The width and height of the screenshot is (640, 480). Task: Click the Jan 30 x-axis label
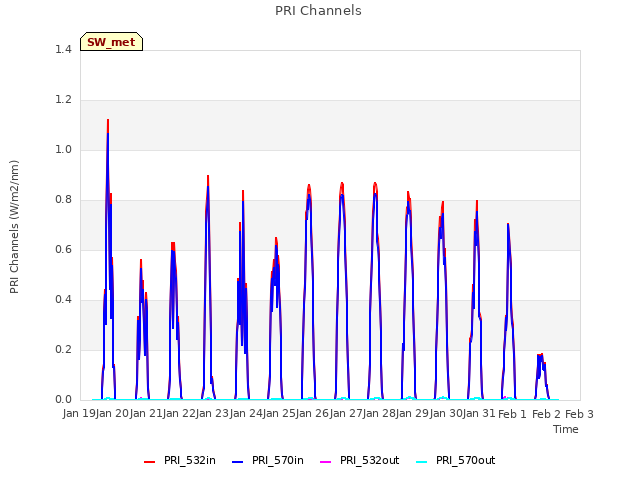pyautogui.click(x=446, y=414)
